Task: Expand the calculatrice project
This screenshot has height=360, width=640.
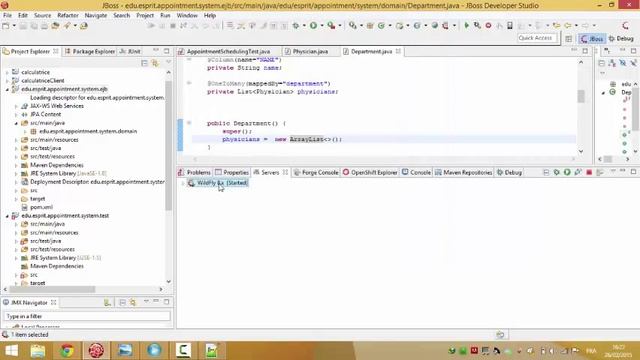Action: tap(7, 72)
